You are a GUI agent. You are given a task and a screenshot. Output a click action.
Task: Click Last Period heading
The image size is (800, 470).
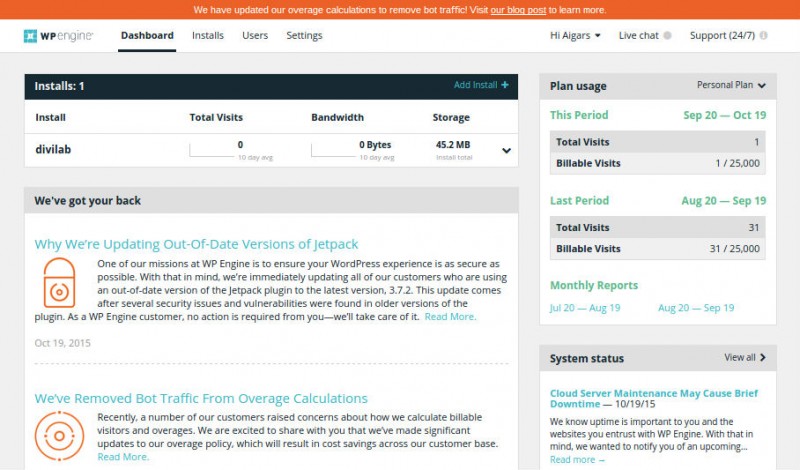click(580, 201)
